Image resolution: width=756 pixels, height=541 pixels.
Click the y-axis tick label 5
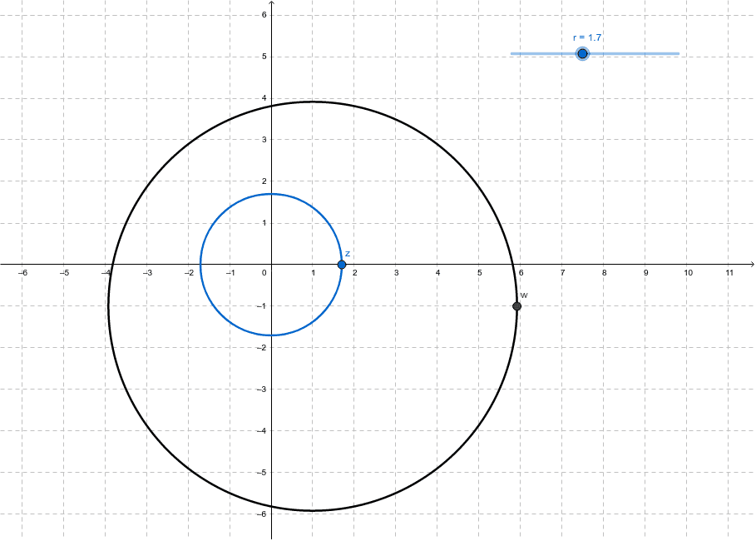[264, 57]
